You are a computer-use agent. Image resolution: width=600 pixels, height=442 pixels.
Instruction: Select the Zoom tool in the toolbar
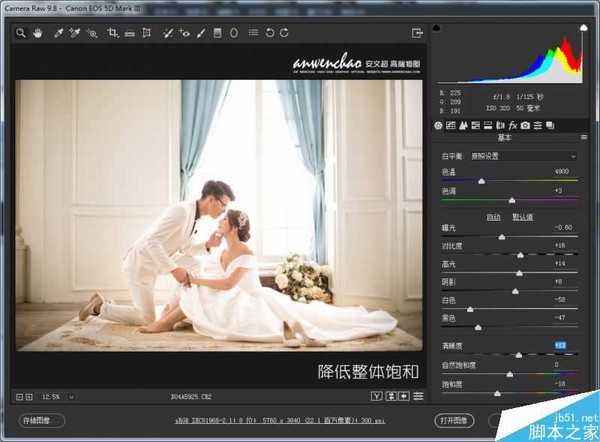(22, 33)
